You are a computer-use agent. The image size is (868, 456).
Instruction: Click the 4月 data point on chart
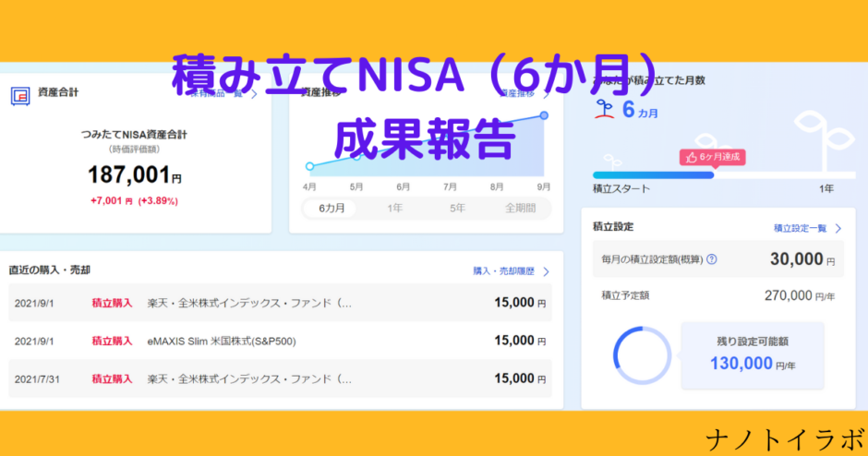(310, 166)
